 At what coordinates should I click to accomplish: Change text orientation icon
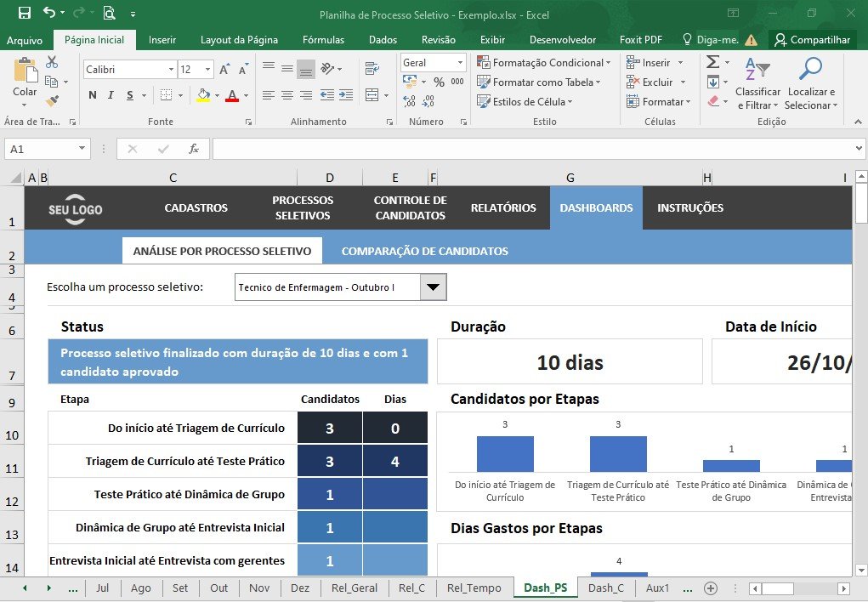tap(327, 68)
